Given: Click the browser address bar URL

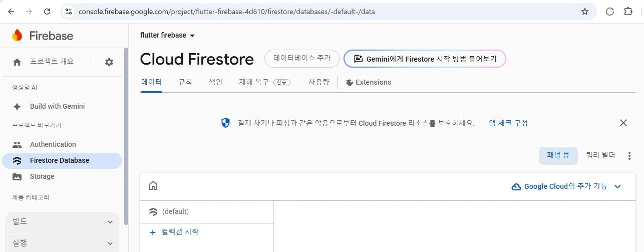Looking at the screenshot, I should pyautogui.click(x=226, y=12).
